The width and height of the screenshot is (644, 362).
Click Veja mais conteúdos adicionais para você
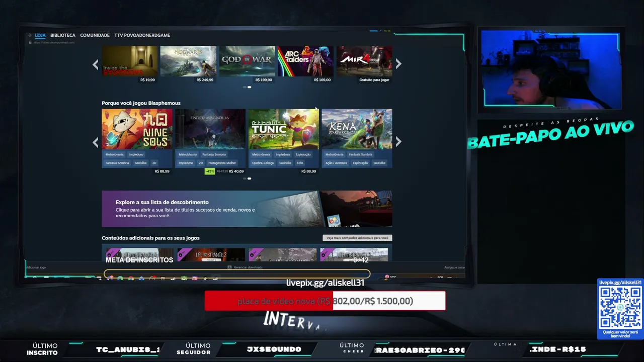[x=357, y=238]
